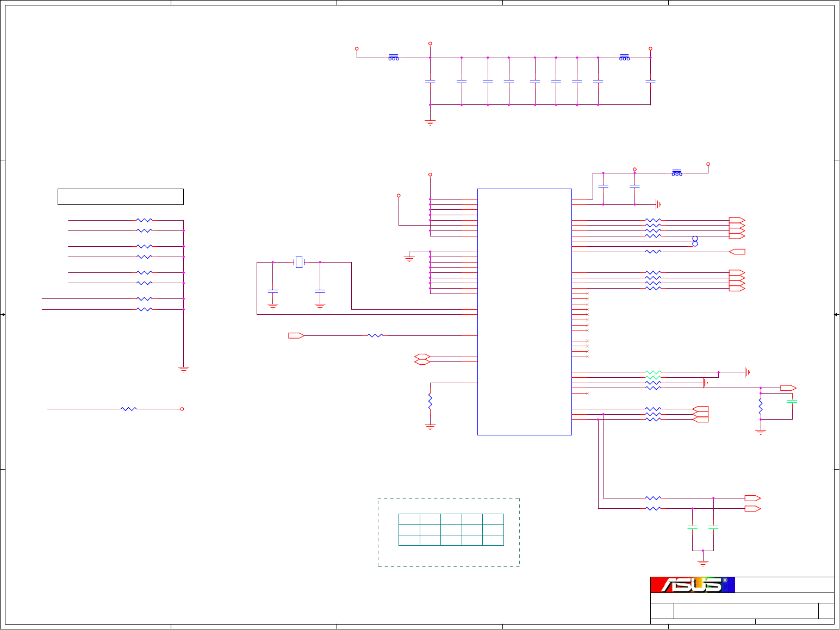This screenshot has height=630, width=840.
Task: Select the inductor at the left of the top power rail
Action: point(394,57)
